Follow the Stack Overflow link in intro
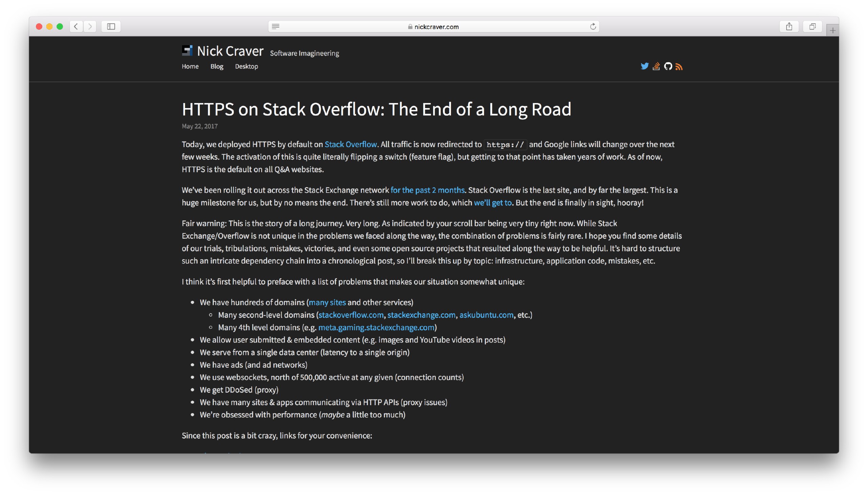This screenshot has width=868, height=495. [351, 144]
